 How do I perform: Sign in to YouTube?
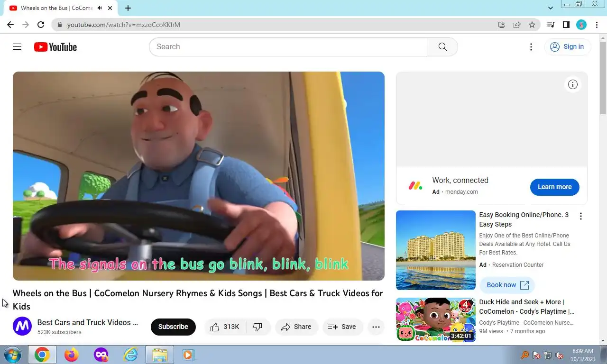(567, 46)
